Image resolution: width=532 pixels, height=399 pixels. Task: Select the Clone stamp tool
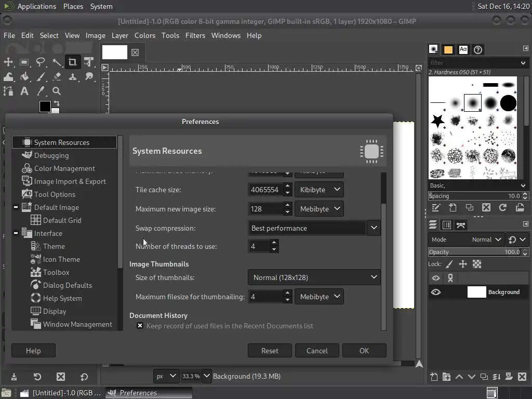tap(73, 77)
